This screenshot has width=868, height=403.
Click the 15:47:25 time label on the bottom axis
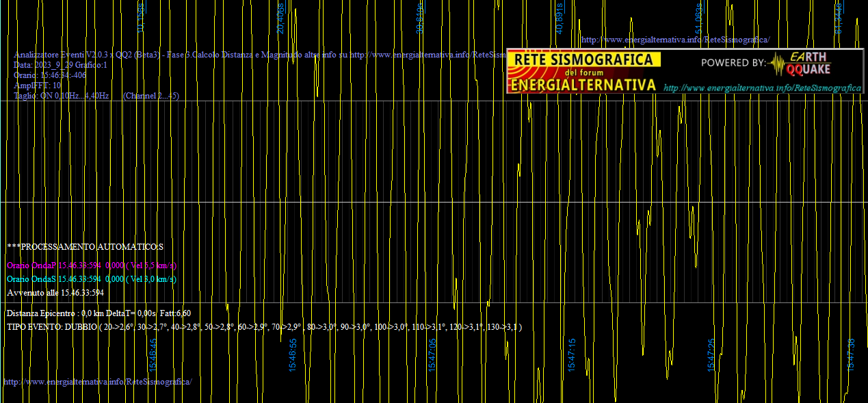click(711, 354)
